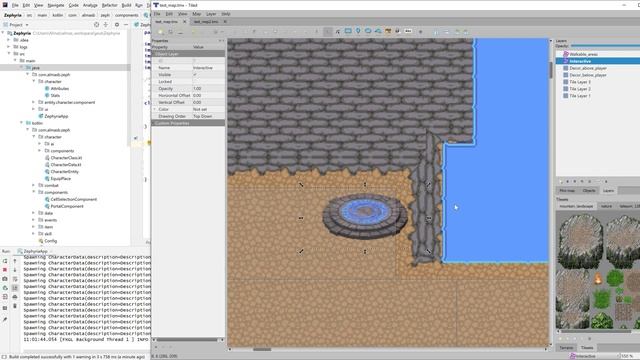
Task: Close the test_map.tmx tab
Action: coord(184,22)
